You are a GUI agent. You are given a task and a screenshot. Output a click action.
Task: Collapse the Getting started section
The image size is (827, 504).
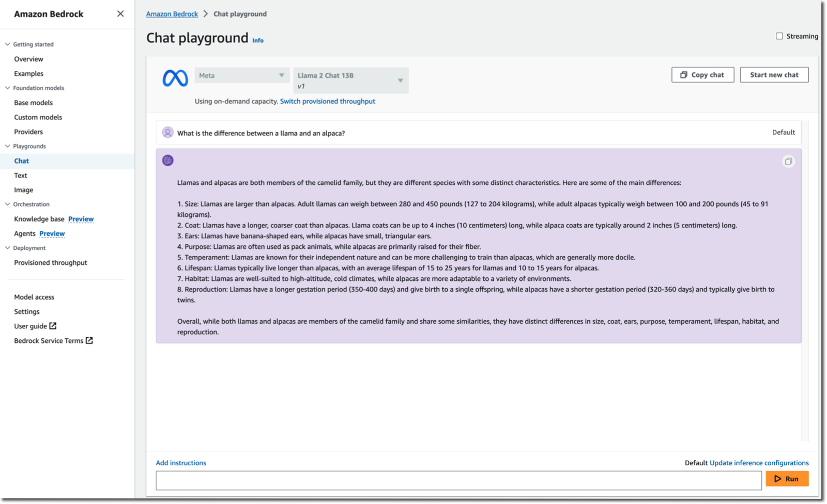coord(8,44)
